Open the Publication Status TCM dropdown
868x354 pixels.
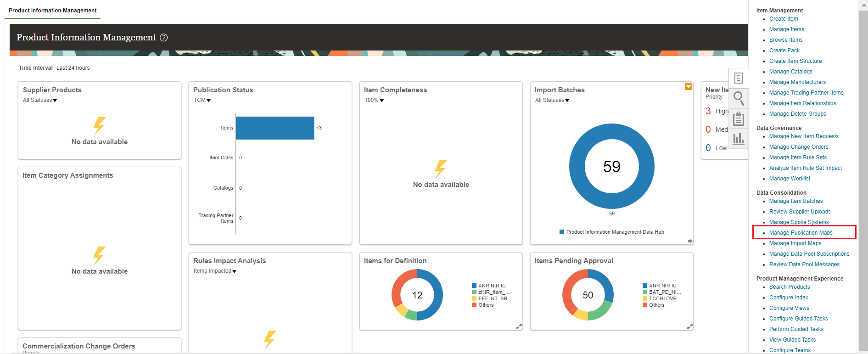pos(202,100)
